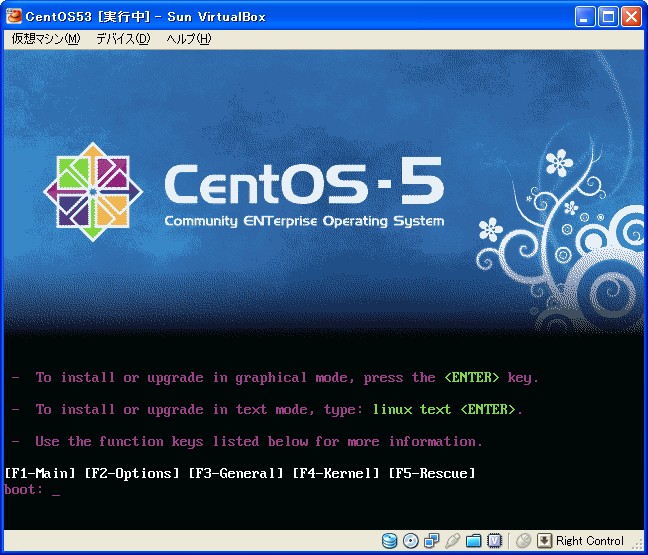Click the keyboard capture arrow icon
The width and height of the screenshot is (648, 555).
(x=544, y=541)
